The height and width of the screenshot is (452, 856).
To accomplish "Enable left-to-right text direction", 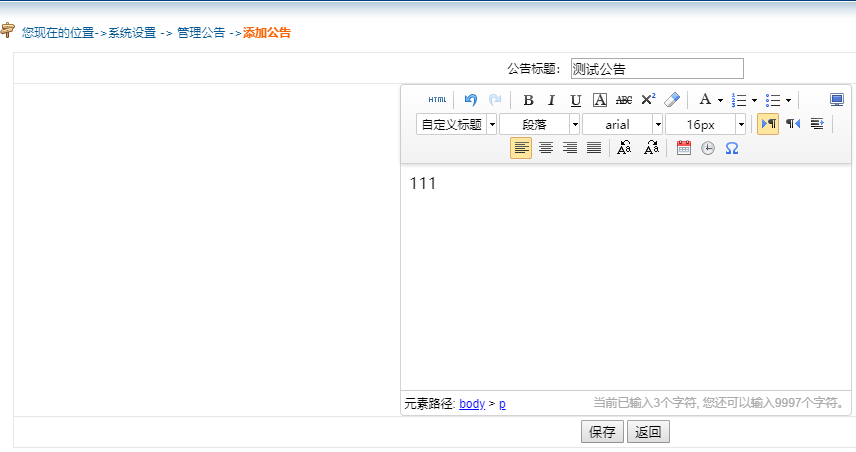I will click(768, 124).
